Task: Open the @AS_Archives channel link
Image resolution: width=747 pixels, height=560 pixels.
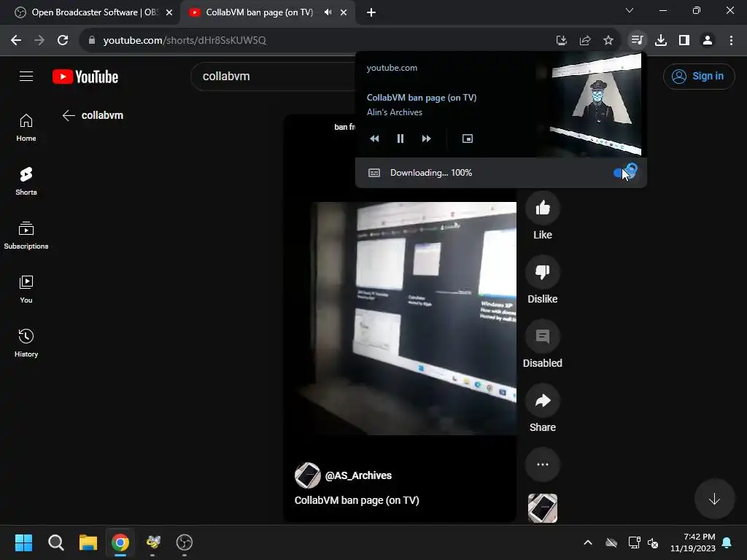Action: [x=358, y=475]
